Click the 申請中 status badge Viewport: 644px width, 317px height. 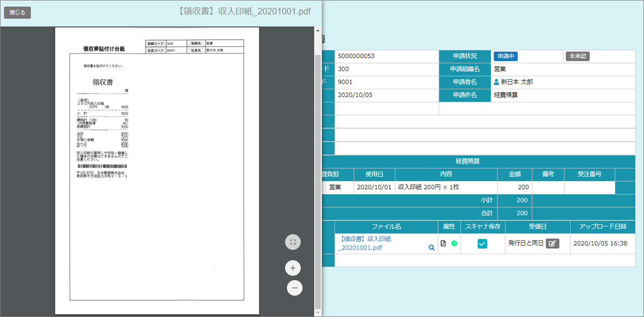pos(505,56)
